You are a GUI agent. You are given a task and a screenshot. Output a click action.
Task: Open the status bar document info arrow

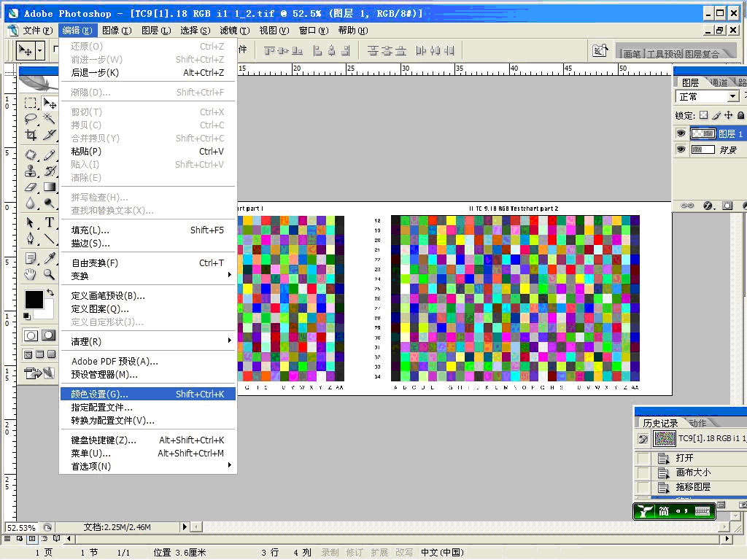point(185,526)
